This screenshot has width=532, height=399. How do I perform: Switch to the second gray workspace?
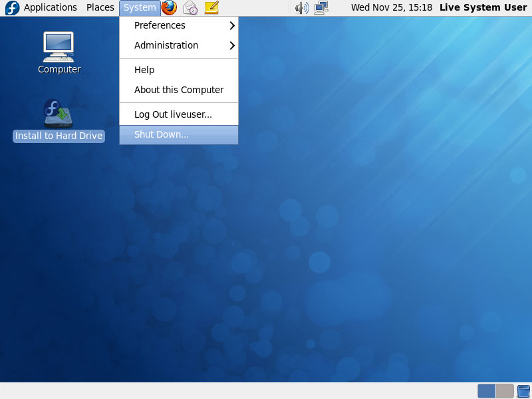[x=505, y=391]
